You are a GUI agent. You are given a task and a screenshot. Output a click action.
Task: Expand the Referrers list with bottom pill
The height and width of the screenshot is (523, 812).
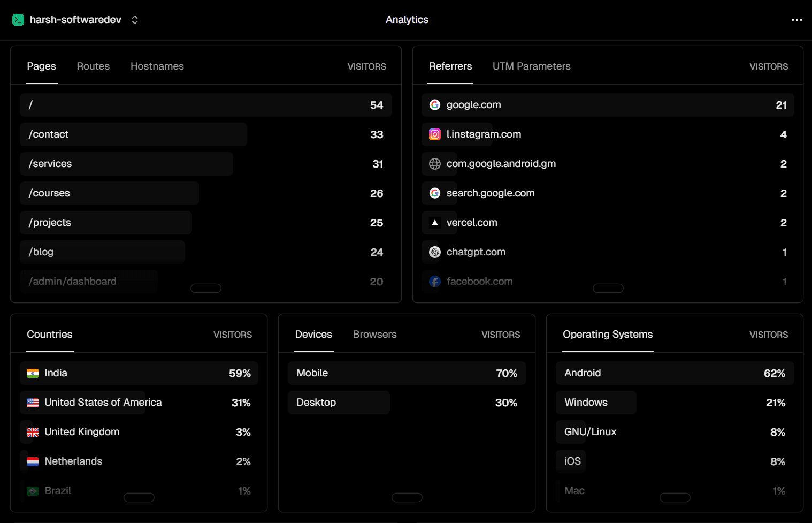(608, 289)
